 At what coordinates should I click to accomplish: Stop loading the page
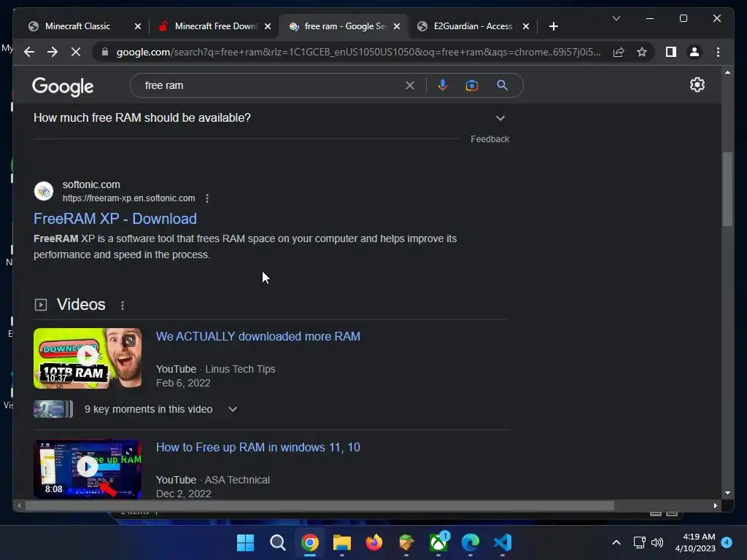76,52
